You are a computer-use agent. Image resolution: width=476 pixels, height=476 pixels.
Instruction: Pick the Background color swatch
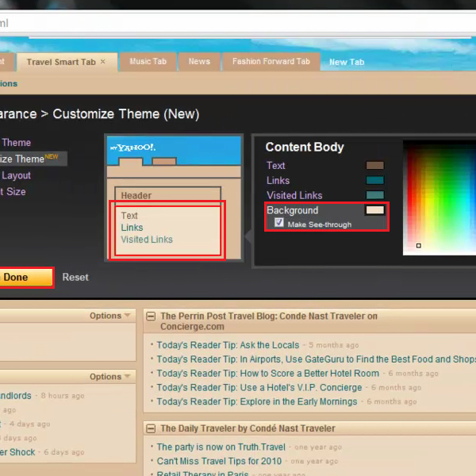375,210
